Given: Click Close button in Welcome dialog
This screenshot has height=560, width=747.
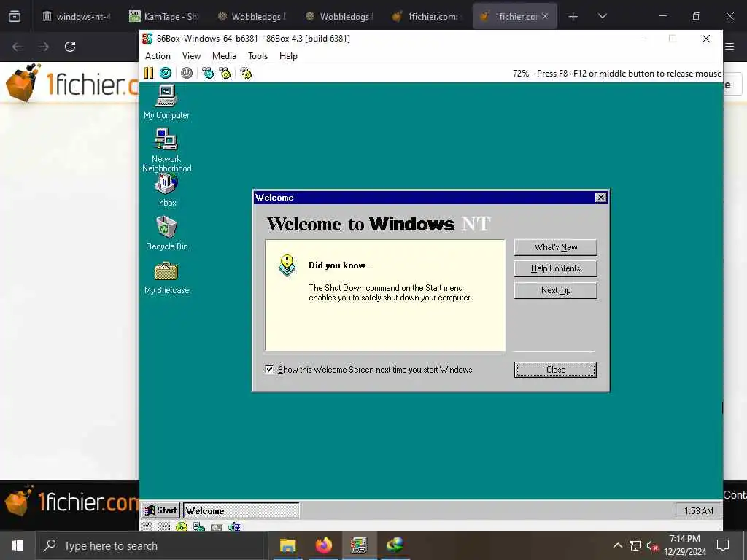Looking at the screenshot, I should coord(555,370).
